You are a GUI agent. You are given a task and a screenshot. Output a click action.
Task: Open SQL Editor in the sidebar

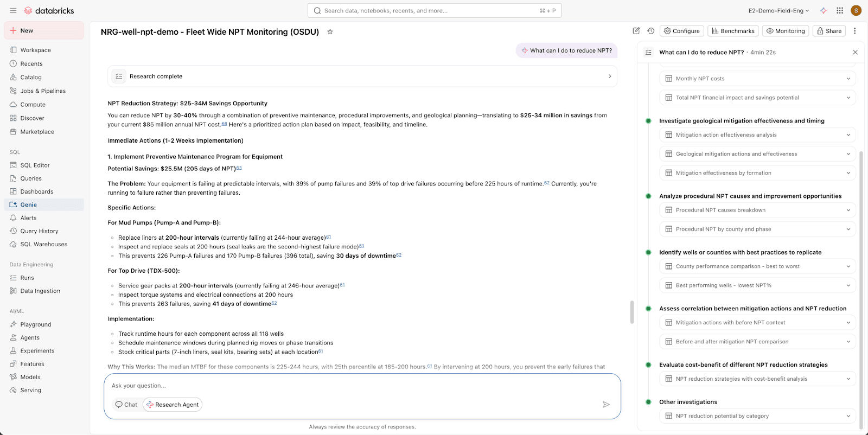35,165
